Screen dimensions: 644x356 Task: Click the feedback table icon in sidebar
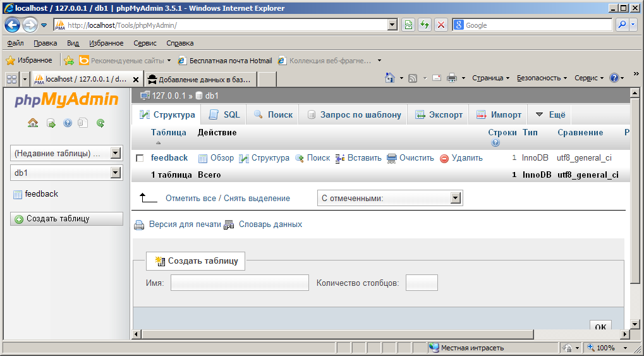(x=17, y=195)
